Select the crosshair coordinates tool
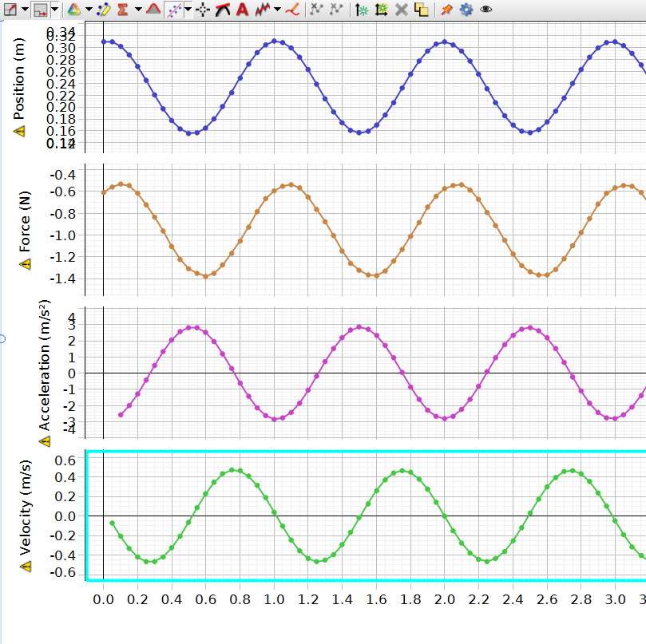The width and height of the screenshot is (646, 644). [204, 10]
